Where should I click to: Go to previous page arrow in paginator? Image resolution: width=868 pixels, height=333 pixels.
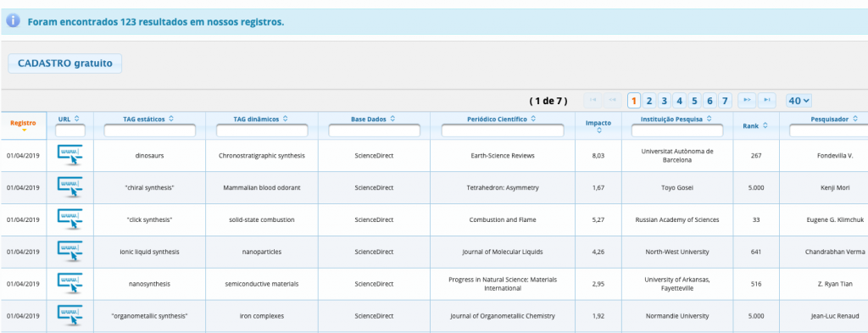[612, 100]
